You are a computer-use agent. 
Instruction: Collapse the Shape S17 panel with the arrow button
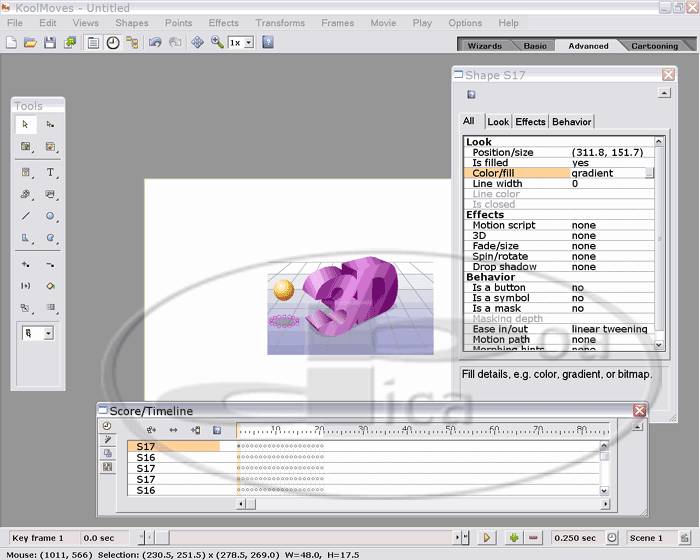point(663,93)
